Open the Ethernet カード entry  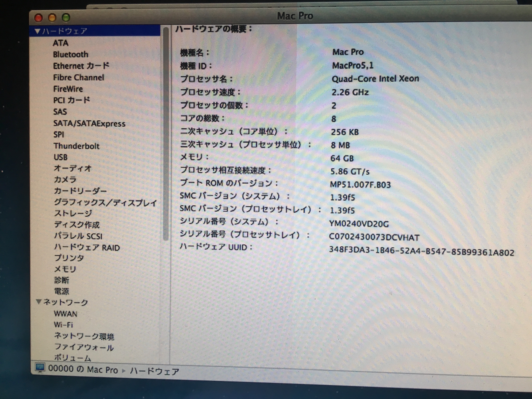(81, 66)
